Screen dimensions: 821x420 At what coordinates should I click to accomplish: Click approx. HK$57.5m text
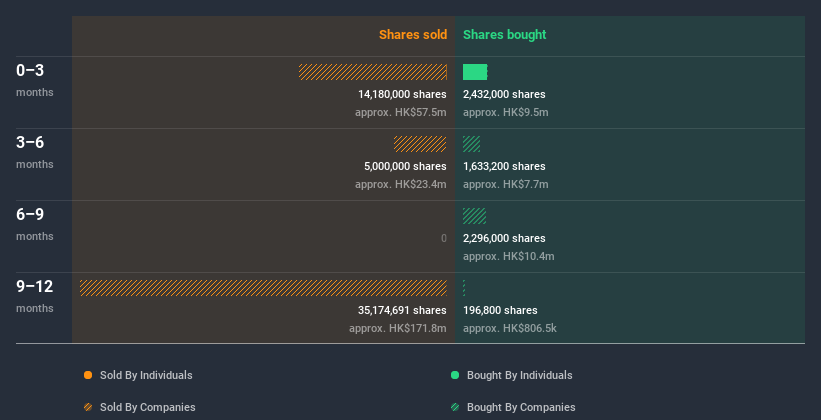pos(401,112)
